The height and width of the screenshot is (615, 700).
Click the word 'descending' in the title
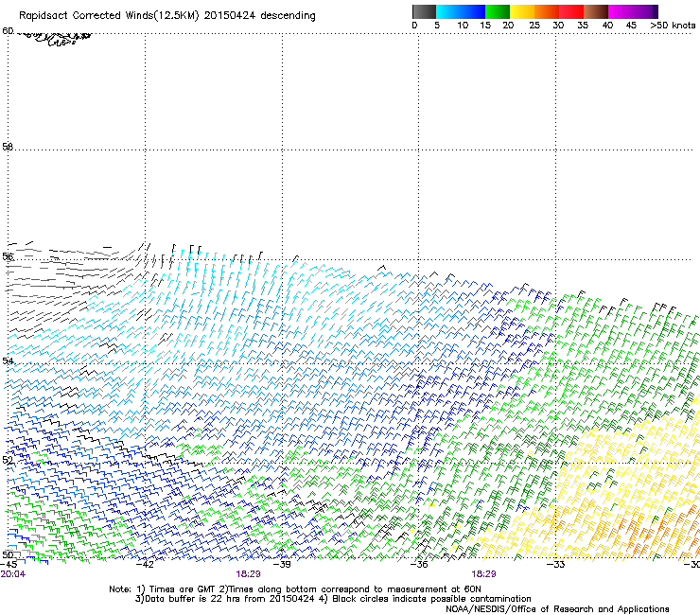coord(288,16)
